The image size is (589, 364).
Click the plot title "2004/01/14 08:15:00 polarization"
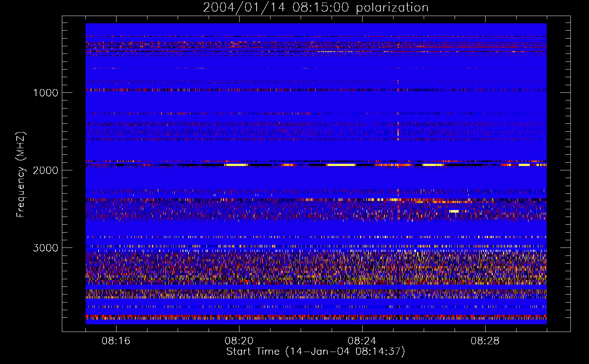coord(316,8)
